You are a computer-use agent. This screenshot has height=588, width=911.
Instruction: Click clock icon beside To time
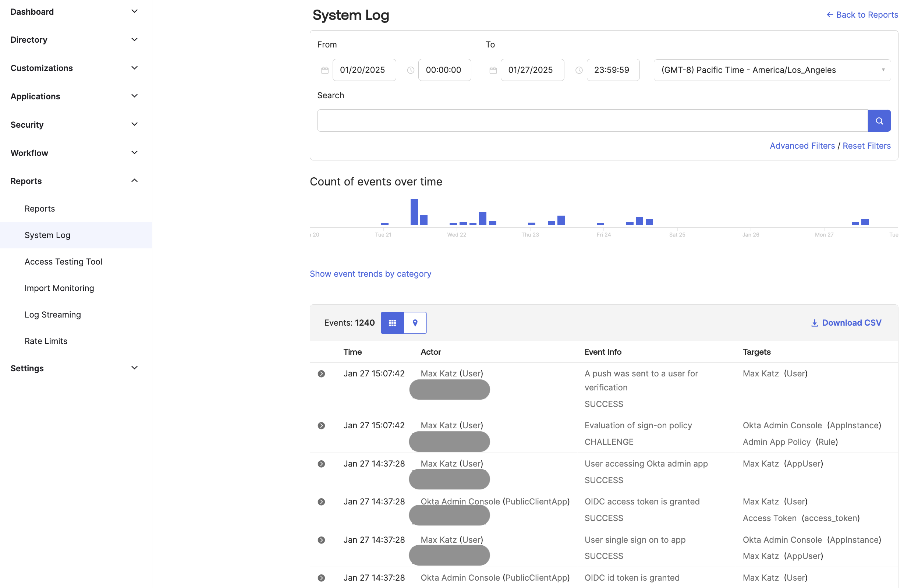(x=579, y=70)
